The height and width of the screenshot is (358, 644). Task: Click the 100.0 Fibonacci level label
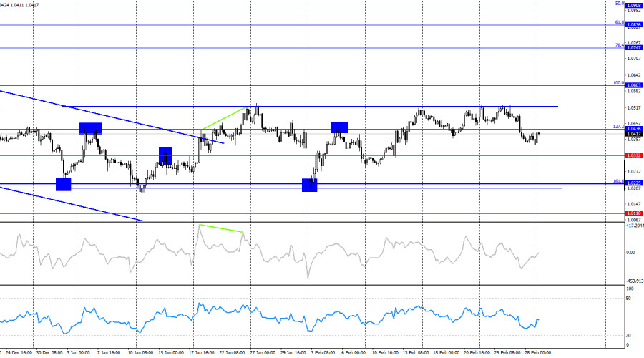click(x=618, y=83)
